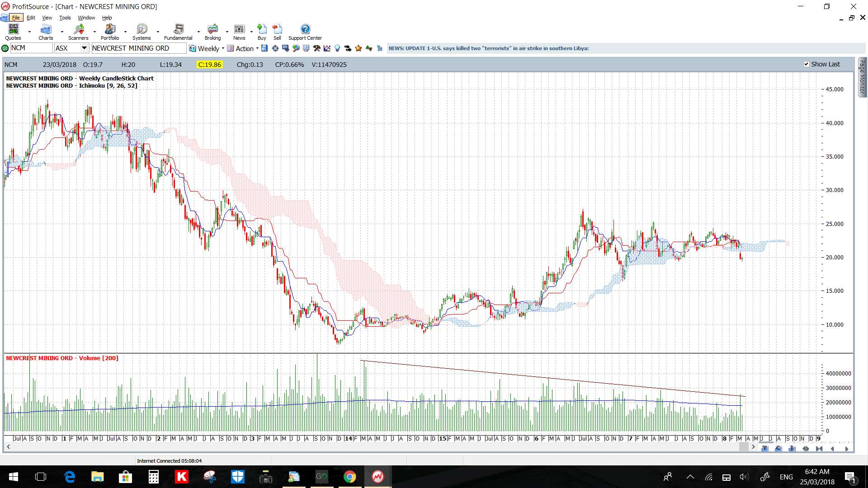Click the hammer tools icon in chart toolbar
The height and width of the screenshot is (488, 868).
(x=317, y=48)
